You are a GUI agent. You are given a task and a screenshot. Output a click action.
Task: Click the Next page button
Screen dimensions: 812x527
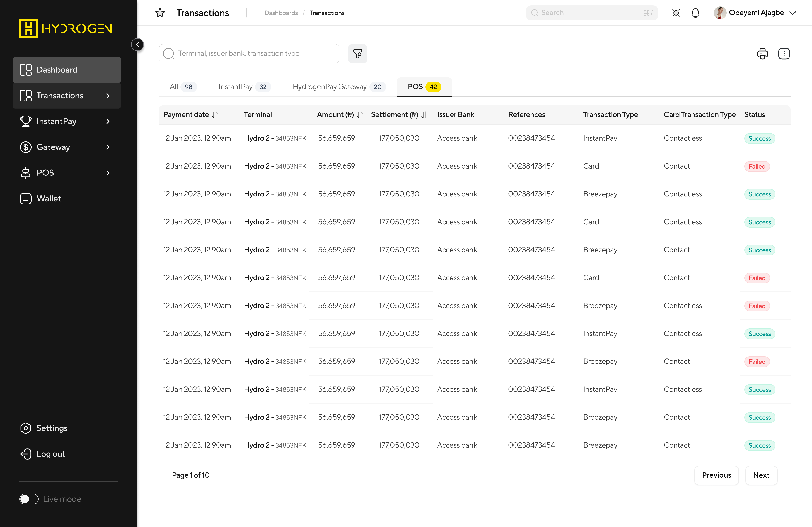pos(761,475)
